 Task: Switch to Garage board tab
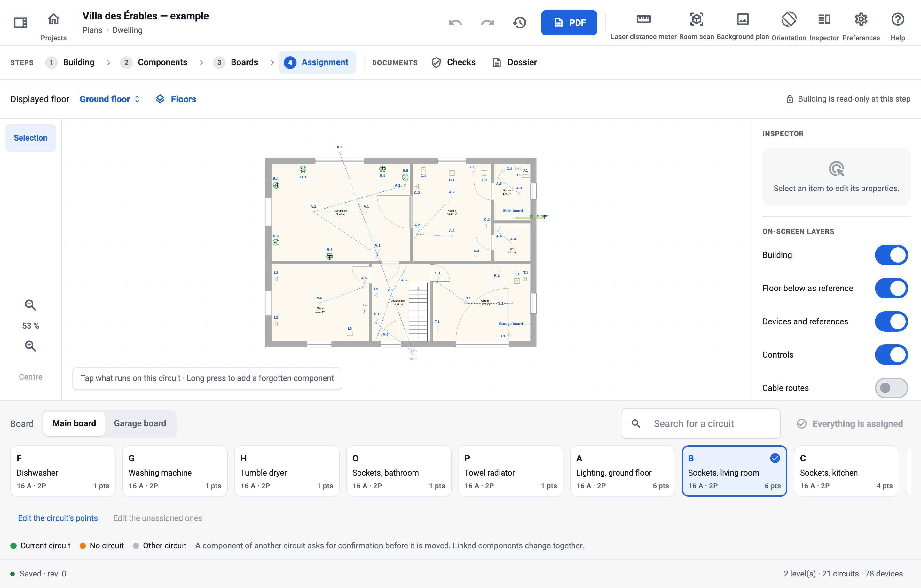140,423
